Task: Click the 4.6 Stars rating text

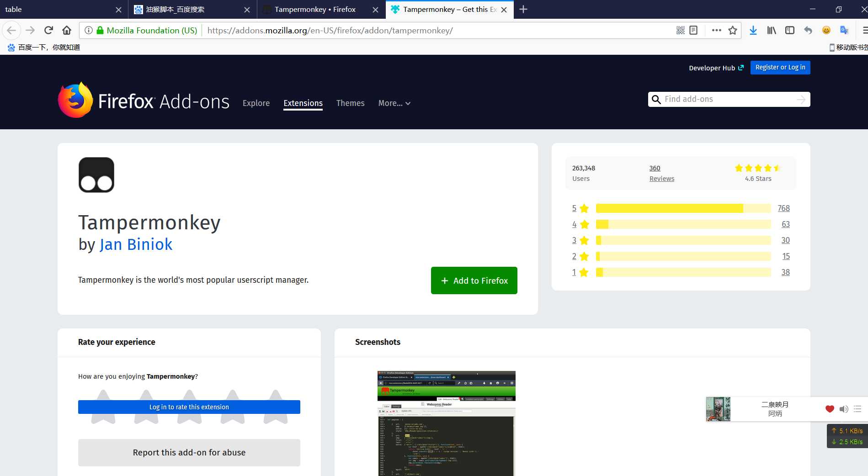Action: point(758,179)
